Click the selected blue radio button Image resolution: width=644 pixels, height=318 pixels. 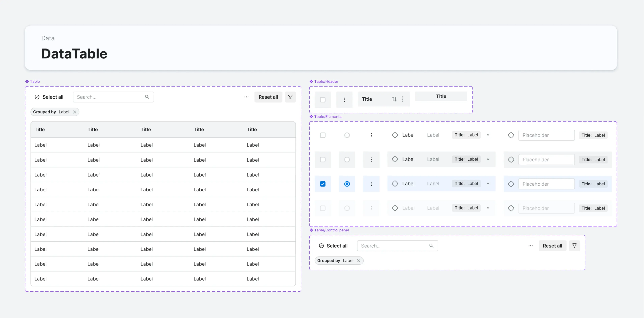(x=347, y=184)
